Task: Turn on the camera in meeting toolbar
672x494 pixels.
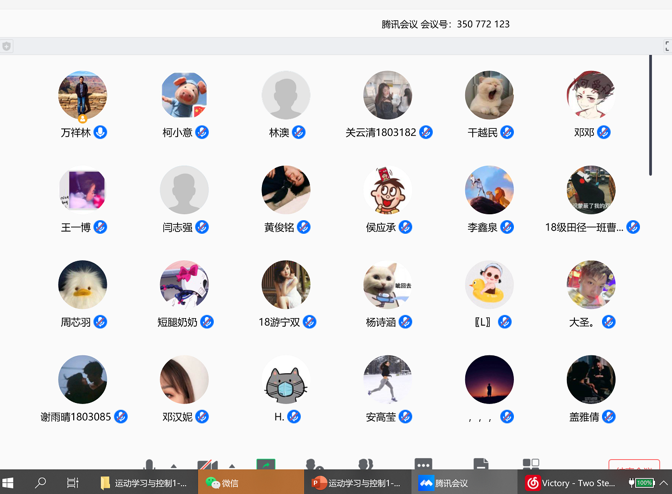Action: point(206,465)
